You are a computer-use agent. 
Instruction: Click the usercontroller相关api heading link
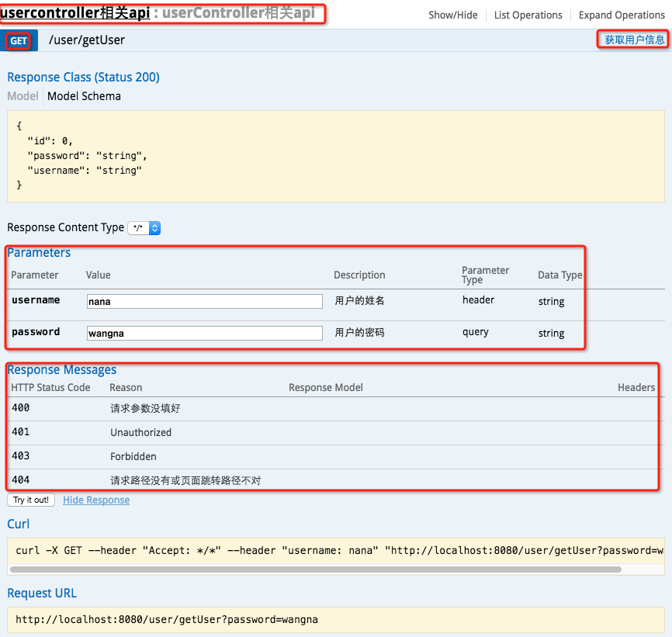[x=74, y=14]
